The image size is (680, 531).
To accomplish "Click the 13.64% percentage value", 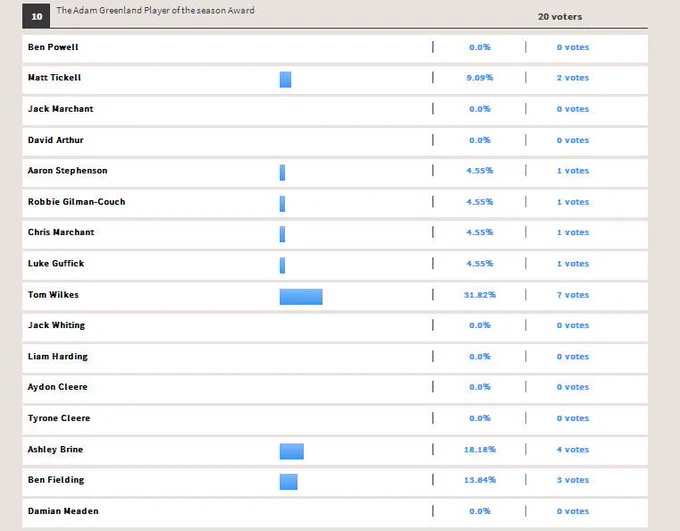I will 480,480.
